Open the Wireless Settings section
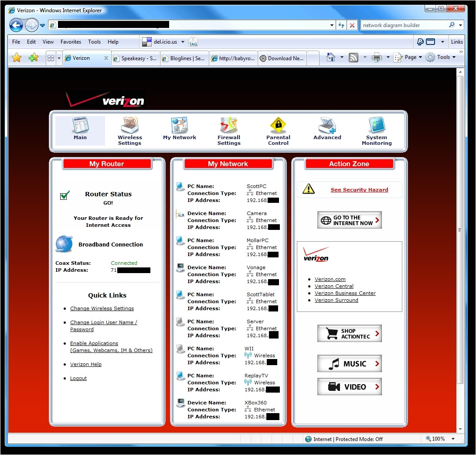This screenshot has height=455, width=476. coord(129,130)
